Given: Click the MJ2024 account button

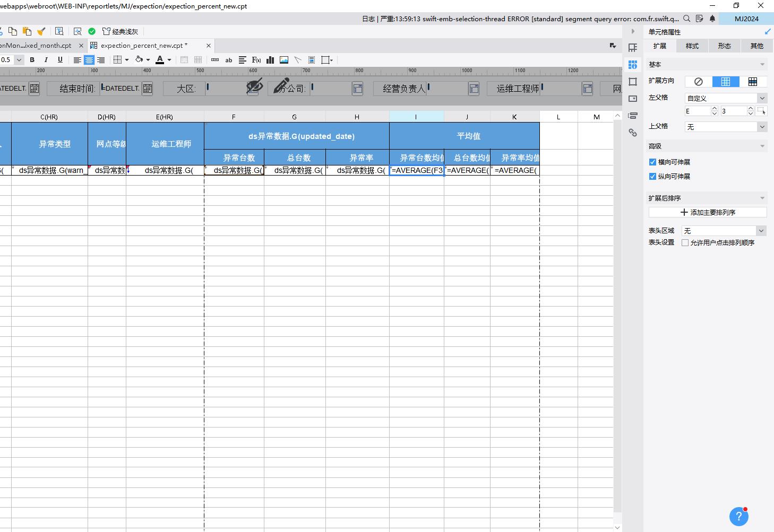Looking at the screenshot, I should click(x=746, y=19).
